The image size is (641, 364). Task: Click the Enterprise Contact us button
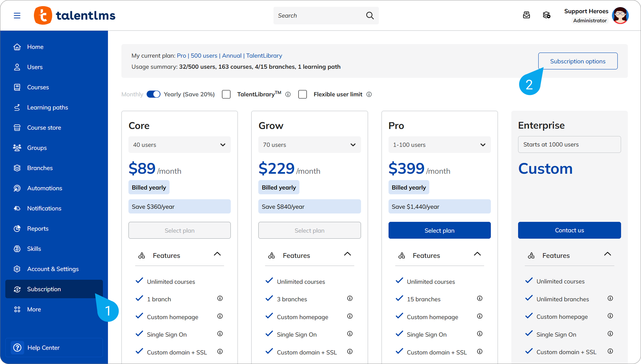pyautogui.click(x=569, y=230)
